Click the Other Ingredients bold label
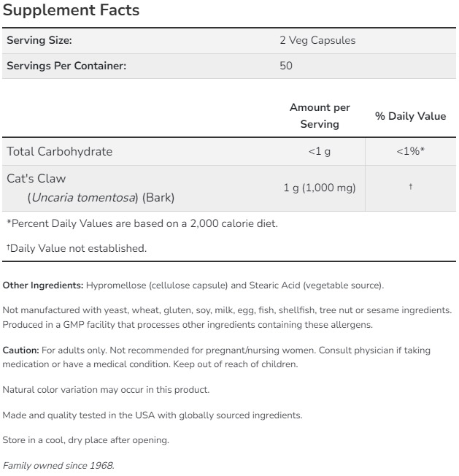 [43, 285]
